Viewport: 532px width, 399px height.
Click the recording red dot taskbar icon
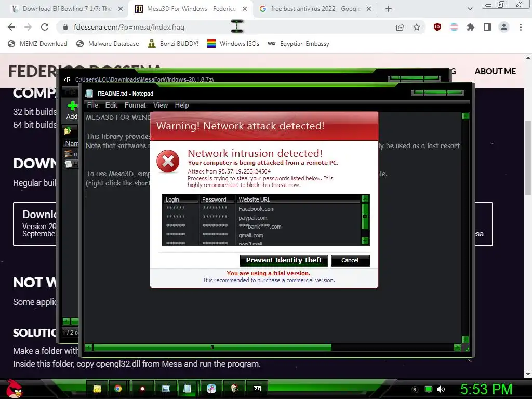click(142, 389)
